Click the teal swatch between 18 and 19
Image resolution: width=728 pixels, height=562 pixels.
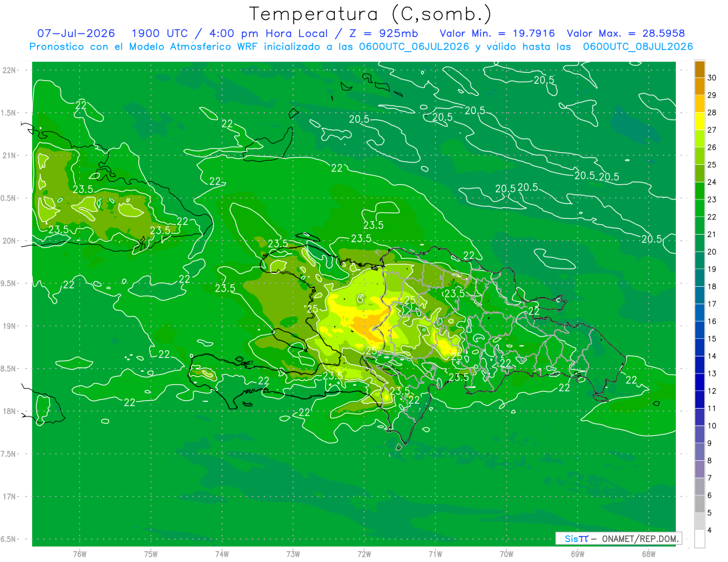tap(699, 278)
